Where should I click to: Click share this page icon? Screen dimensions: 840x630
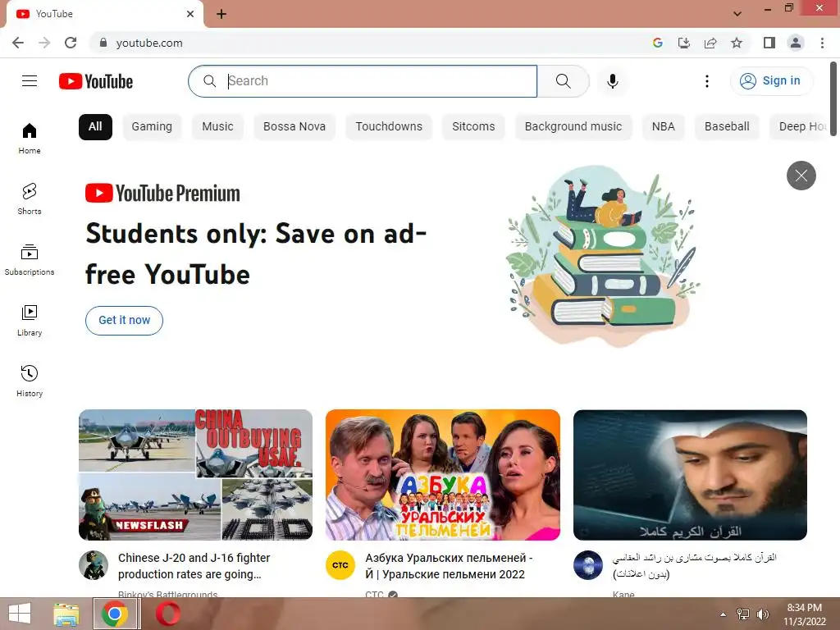point(710,43)
